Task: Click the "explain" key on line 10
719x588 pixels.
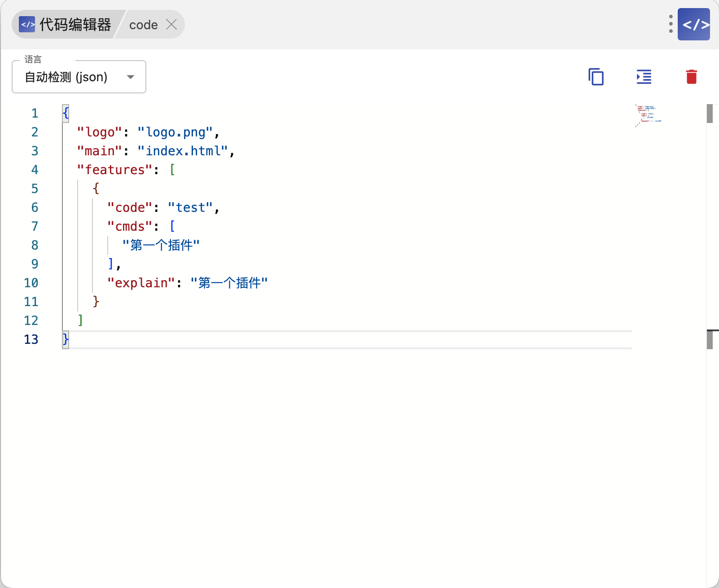Action: click(140, 283)
